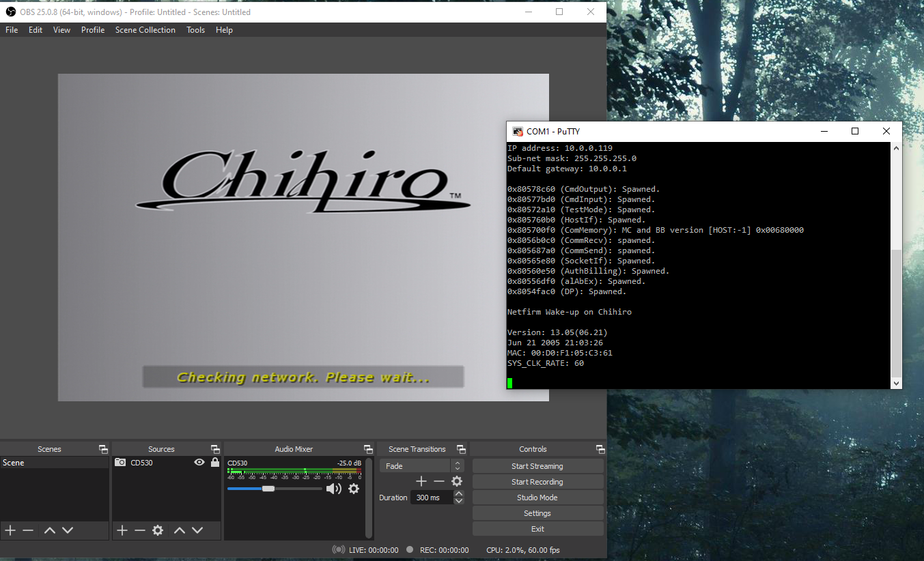The image size is (924, 561).
Task: Remove selected source with minus icon
Action: (x=140, y=530)
